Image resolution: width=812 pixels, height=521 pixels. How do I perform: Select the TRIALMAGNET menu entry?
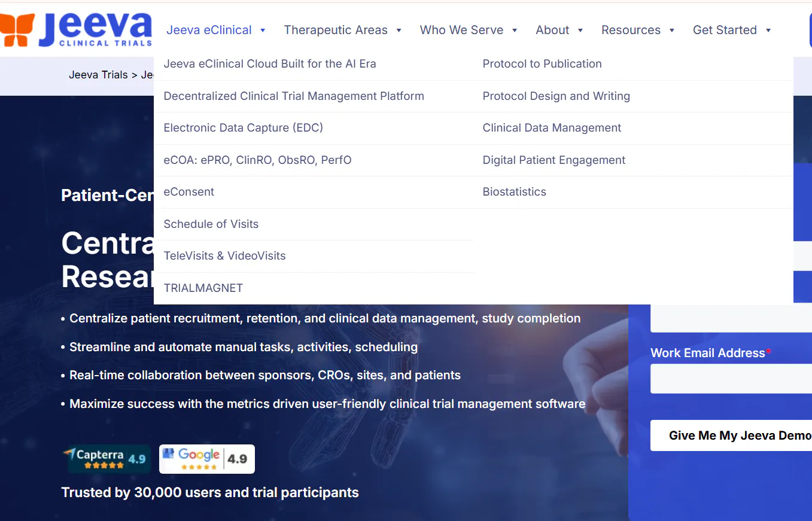coord(203,288)
